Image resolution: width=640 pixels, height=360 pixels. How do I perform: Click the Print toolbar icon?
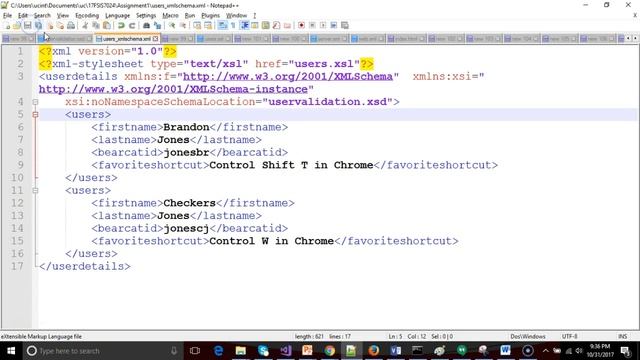71,25
